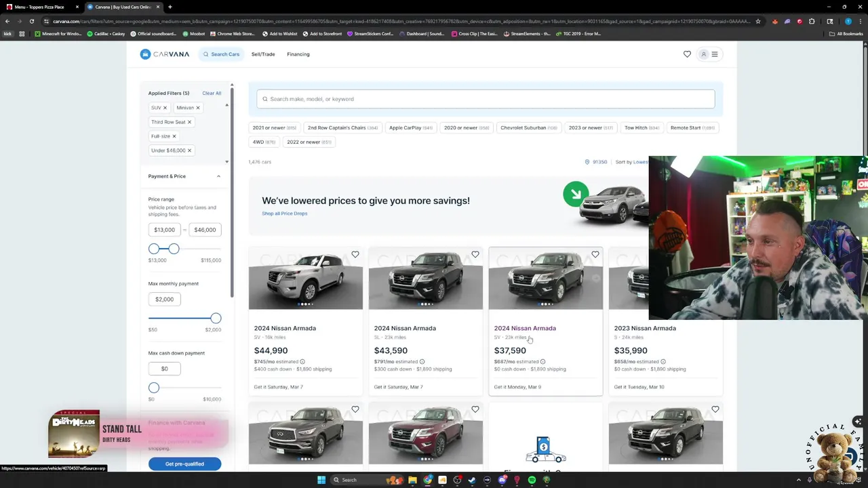Toggle the Apple CarPlay filter chip

pos(411,127)
